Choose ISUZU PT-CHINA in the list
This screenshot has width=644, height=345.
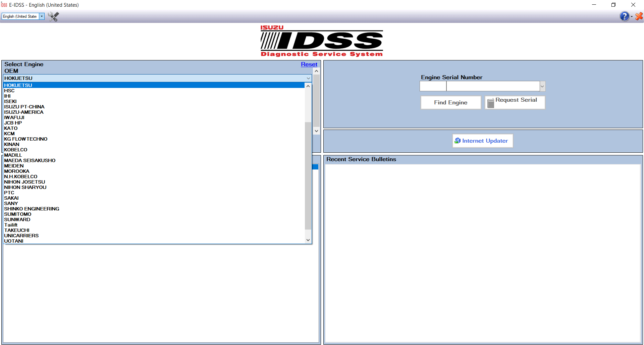tap(154, 107)
